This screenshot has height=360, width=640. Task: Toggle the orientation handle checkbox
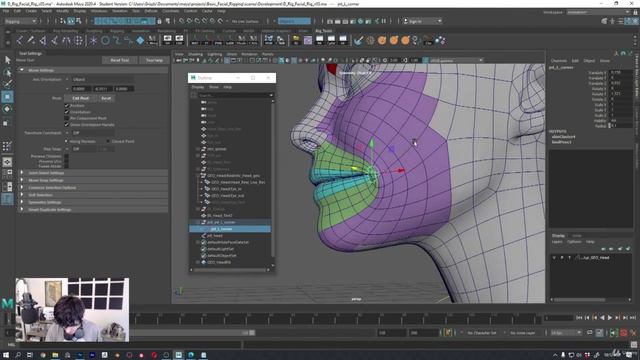(x=67, y=124)
